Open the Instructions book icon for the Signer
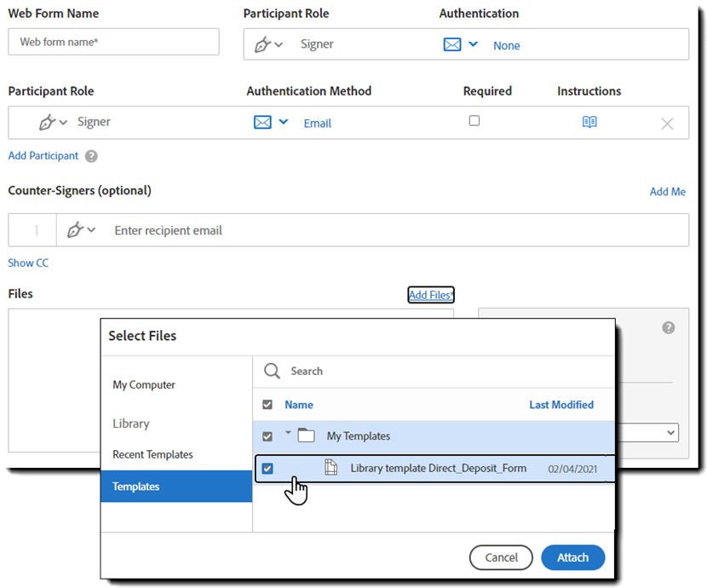This screenshot has width=707, height=588. point(589,122)
